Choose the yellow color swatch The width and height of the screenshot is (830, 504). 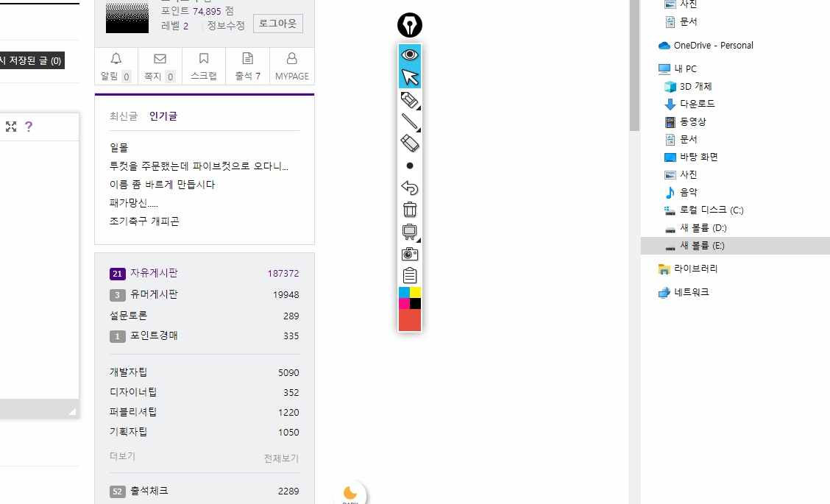click(x=416, y=293)
